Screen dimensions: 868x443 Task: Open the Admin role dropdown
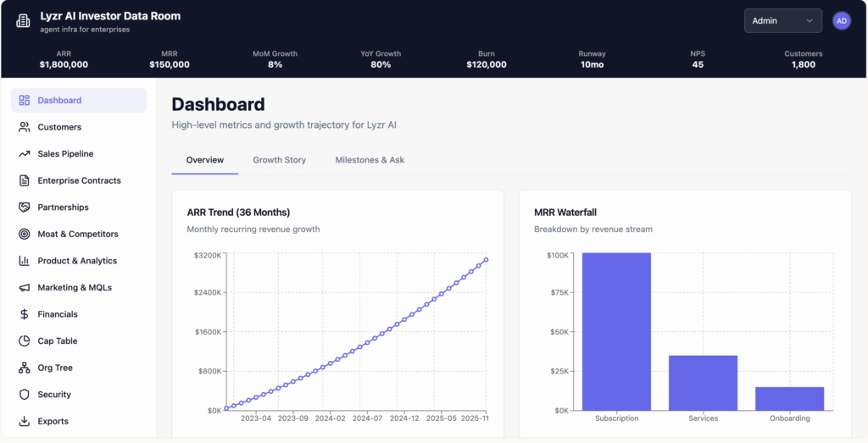(782, 20)
